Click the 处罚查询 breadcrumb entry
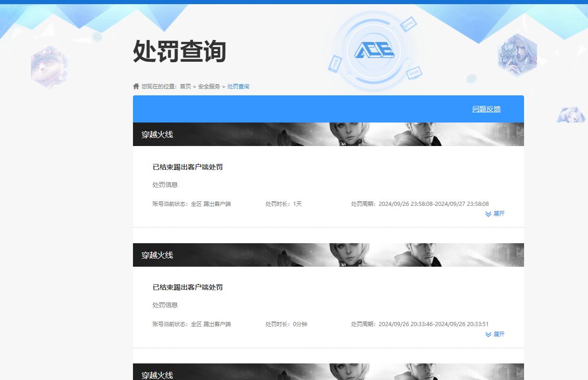Viewport: 588px width, 380px height. click(x=238, y=86)
